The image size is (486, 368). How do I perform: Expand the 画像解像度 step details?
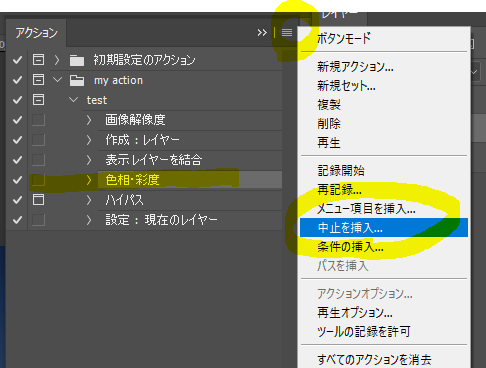pos(89,120)
